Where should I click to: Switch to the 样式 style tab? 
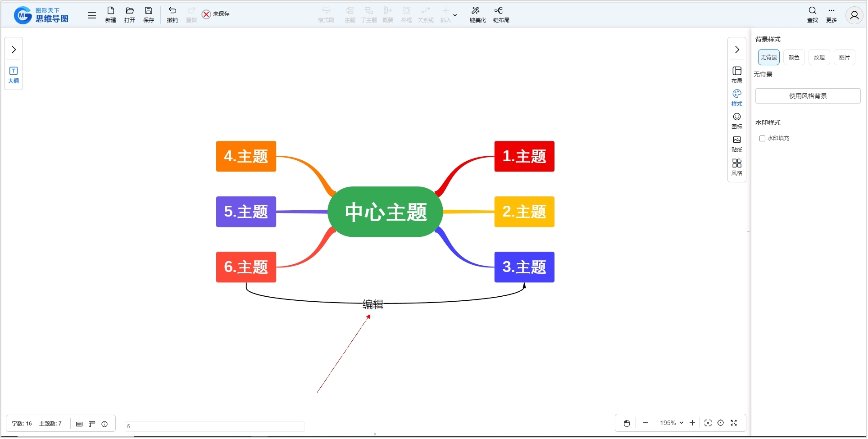737,98
